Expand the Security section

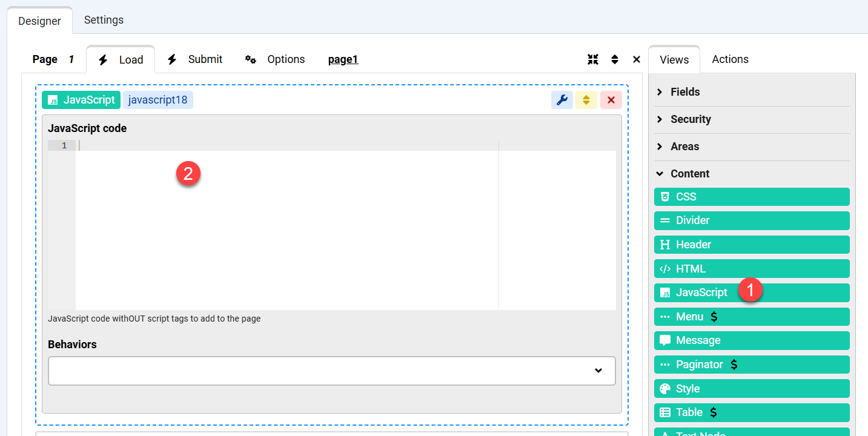[752, 119]
